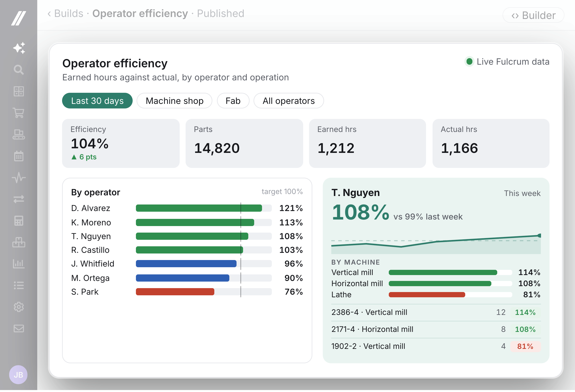Select S. Park red efficiency bar
The image size is (575, 392).
pyautogui.click(x=175, y=292)
